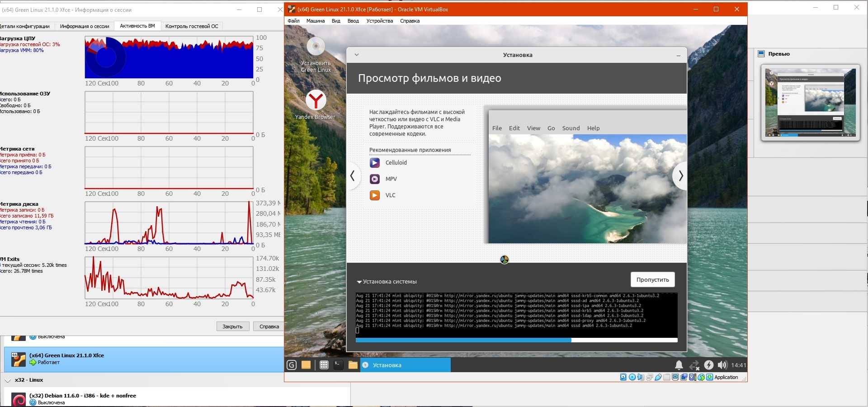
Task: Click the USB devices status icon
Action: 658,377
